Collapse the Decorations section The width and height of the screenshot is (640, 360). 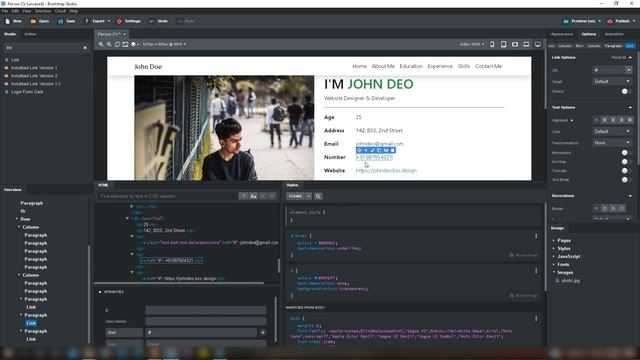pyautogui.click(x=630, y=196)
